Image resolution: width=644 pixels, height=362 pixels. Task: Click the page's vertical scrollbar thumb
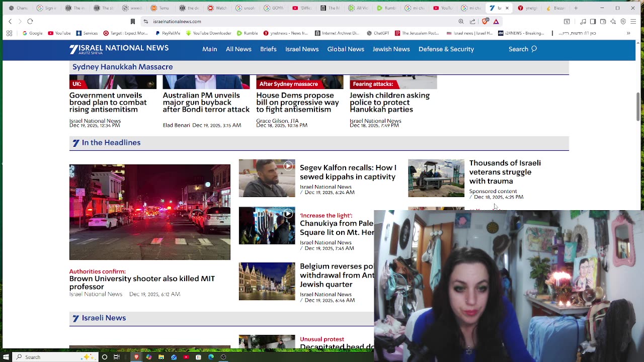tap(637, 106)
